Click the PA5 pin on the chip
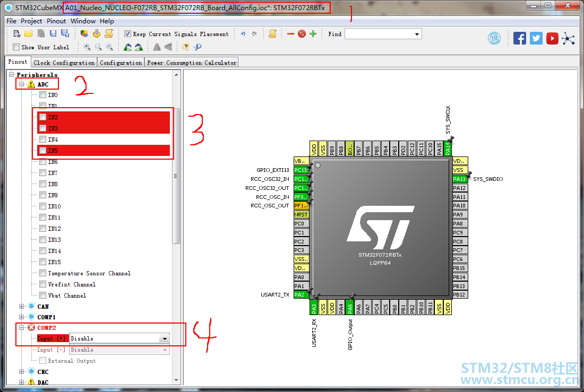 pyautogui.click(x=350, y=307)
